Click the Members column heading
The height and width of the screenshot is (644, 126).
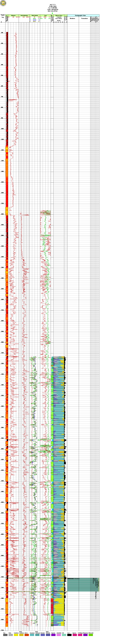pos(72,18)
